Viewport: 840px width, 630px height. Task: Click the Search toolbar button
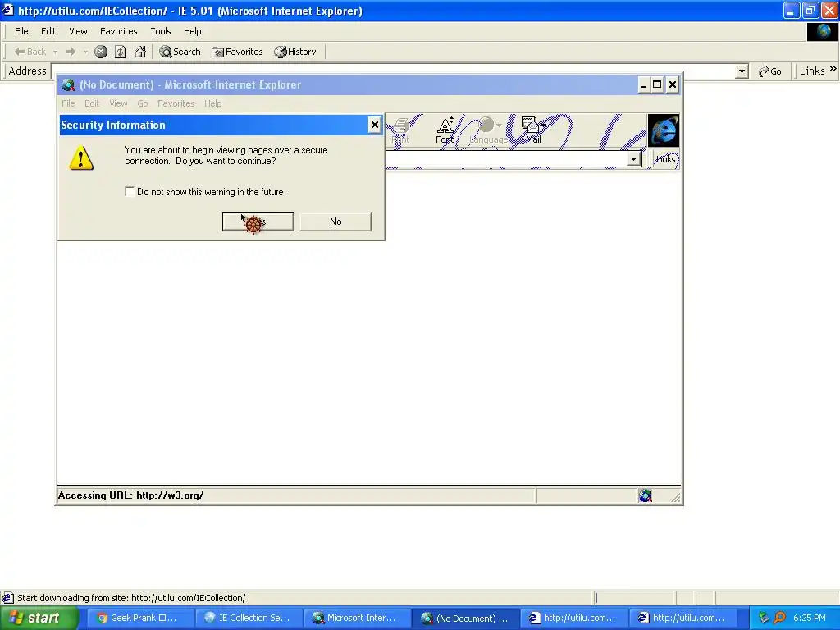coord(180,52)
